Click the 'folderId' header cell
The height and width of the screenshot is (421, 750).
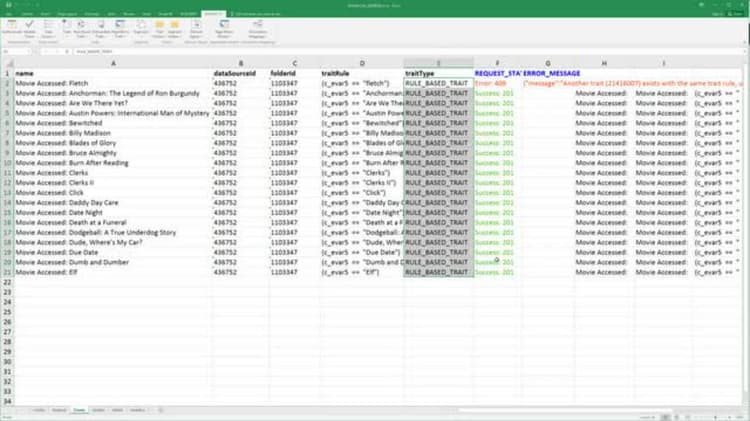pyautogui.click(x=294, y=73)
